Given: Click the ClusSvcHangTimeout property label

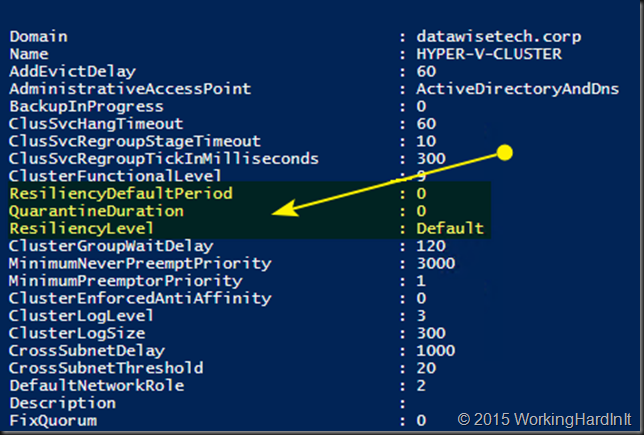Looking at the screenshot, I should pyautogui.click(x=96, y=124).
